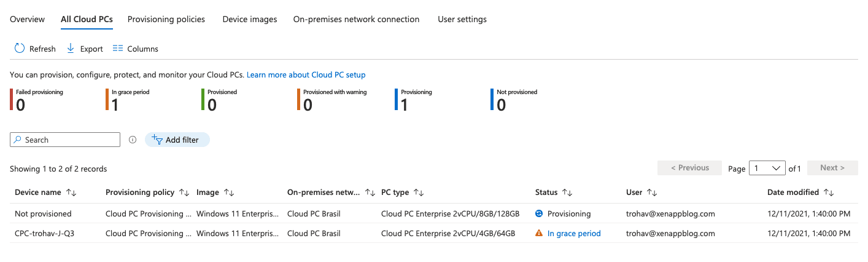Sort by Status column arrows

tap(567, 193)
